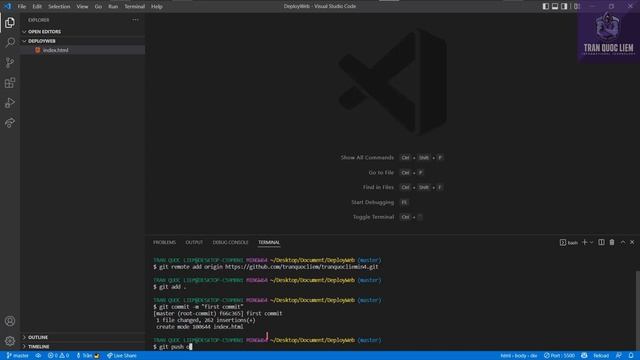This screenshot has height=360, width=640.
Task: Open the Explorer view in activity bar
Action: [10, 23]
